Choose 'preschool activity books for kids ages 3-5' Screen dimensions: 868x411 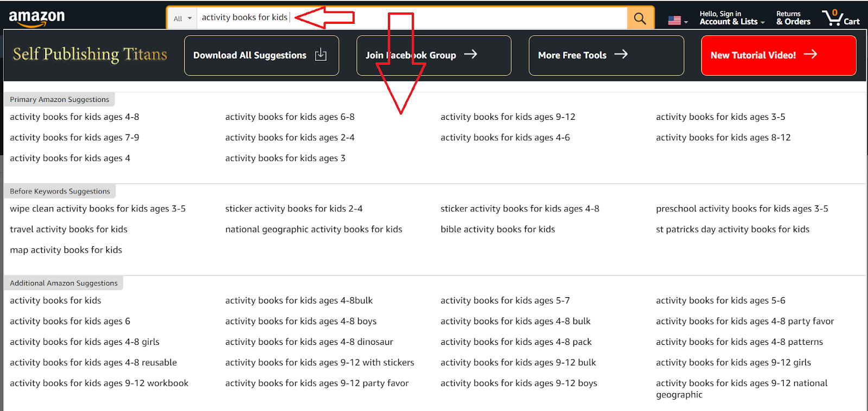coord(742,209)
